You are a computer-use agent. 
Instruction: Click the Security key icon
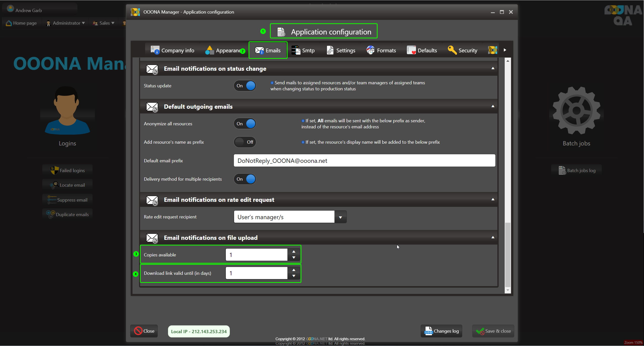tap(452, 50)
